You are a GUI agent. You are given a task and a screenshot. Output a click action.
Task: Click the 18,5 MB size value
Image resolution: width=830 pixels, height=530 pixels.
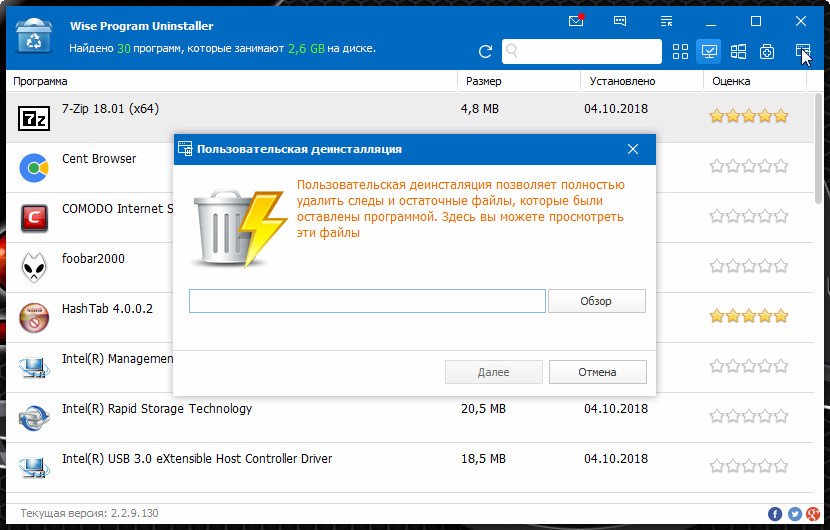coord(483,459)
